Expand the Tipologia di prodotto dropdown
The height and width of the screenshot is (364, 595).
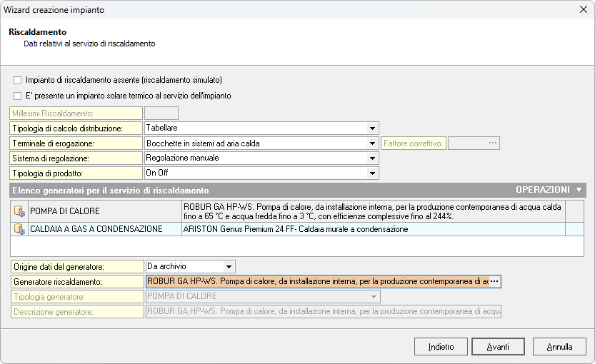pyautogui.click(x=372, y=173)
